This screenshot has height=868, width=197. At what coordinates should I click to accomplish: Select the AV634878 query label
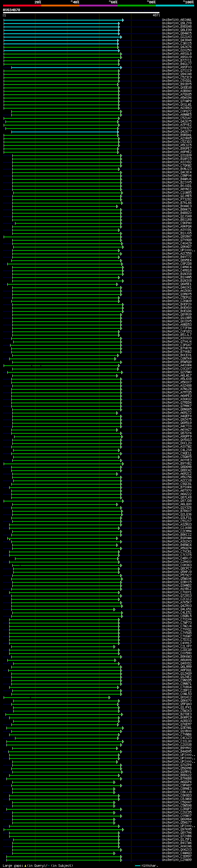click(x=11, y=10)
